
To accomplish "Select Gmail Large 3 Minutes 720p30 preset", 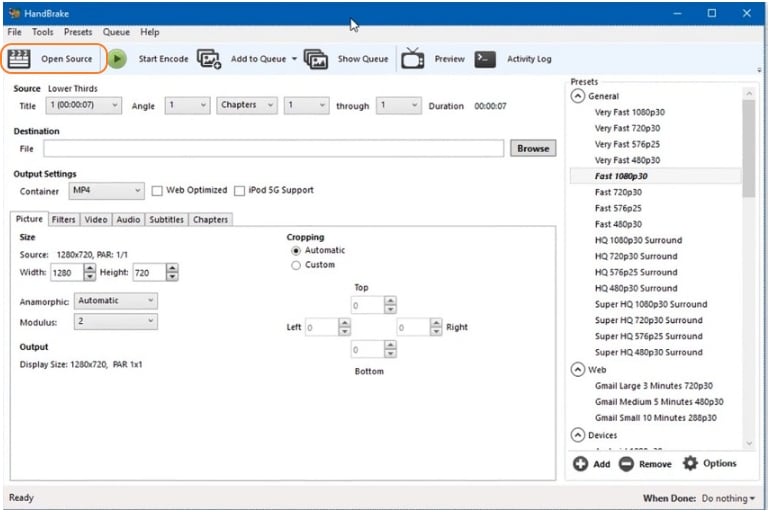I will [x=653, y=386].
